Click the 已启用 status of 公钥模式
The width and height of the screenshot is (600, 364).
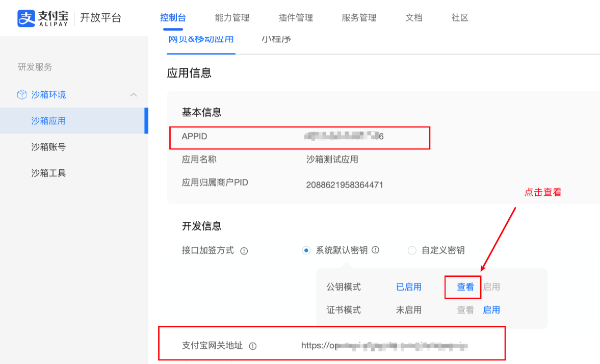click(409, 287)
